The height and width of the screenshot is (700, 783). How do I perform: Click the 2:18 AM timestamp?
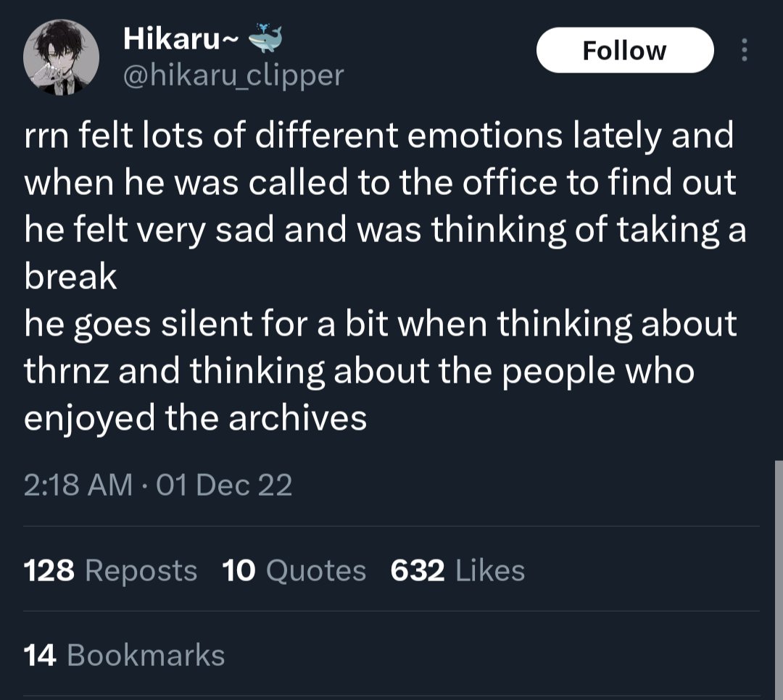tap(78, 485)
